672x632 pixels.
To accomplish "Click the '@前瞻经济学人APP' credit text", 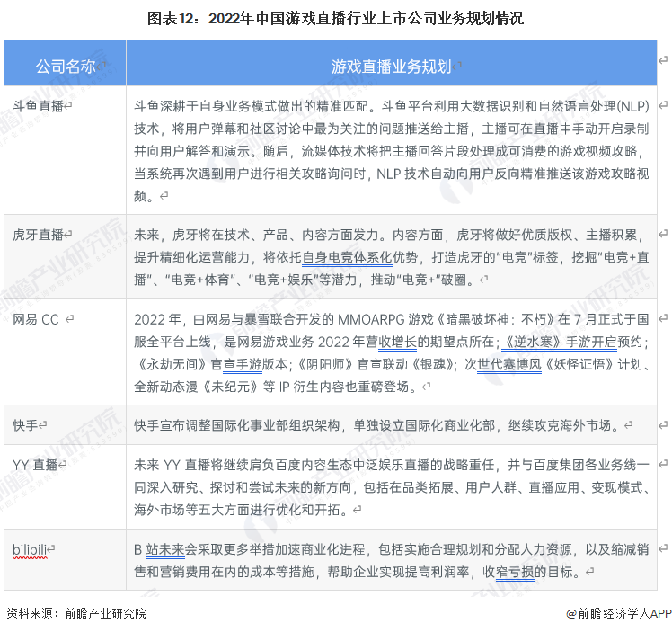I will pos(619,613).
